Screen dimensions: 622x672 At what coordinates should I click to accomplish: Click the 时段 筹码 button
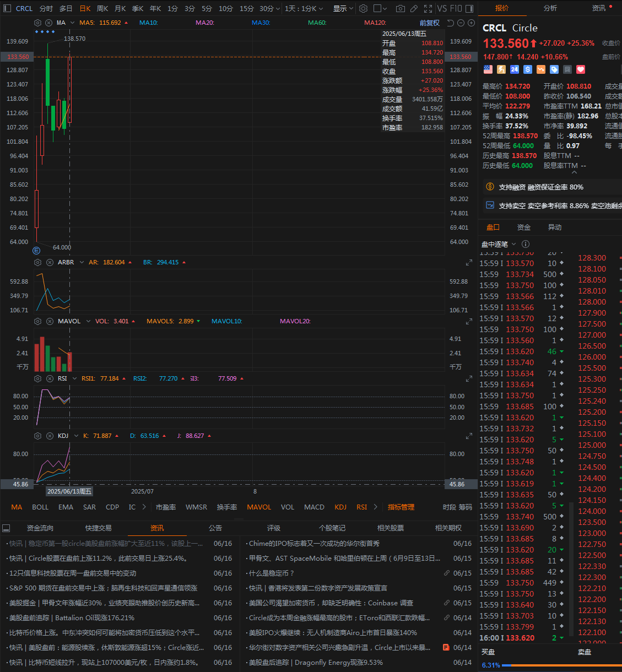click(x=457, y=507)
